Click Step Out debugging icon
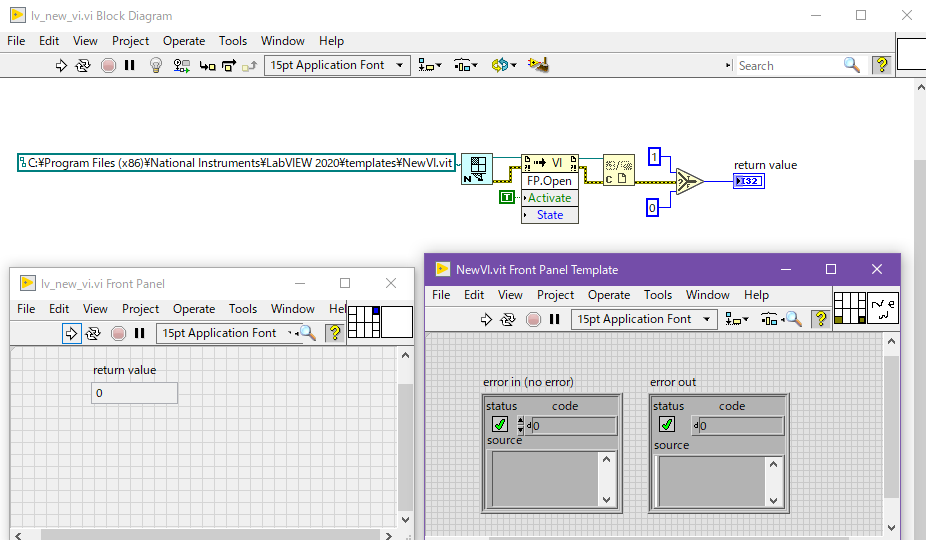 [249, 66]
